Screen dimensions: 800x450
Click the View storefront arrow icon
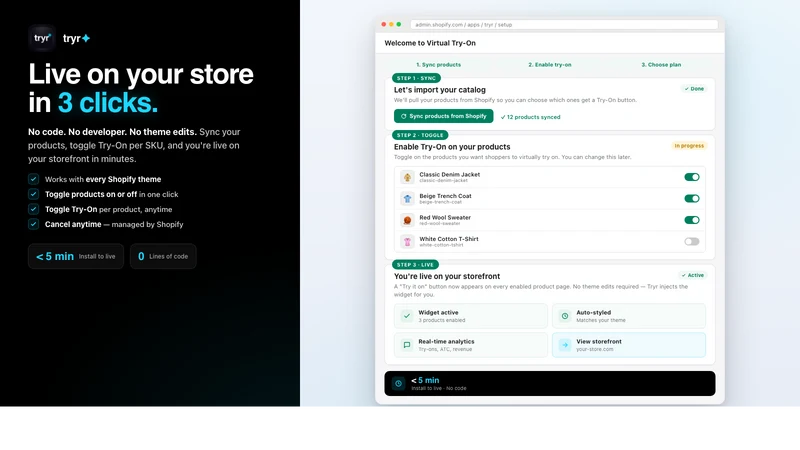coord(565,345)
